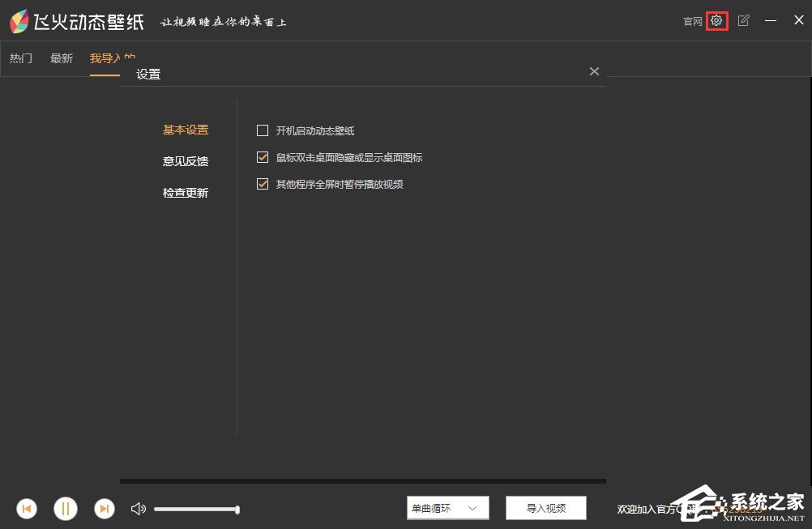
Task: Mute audio with the speaker icon
Action: click(x=139, y=509)
